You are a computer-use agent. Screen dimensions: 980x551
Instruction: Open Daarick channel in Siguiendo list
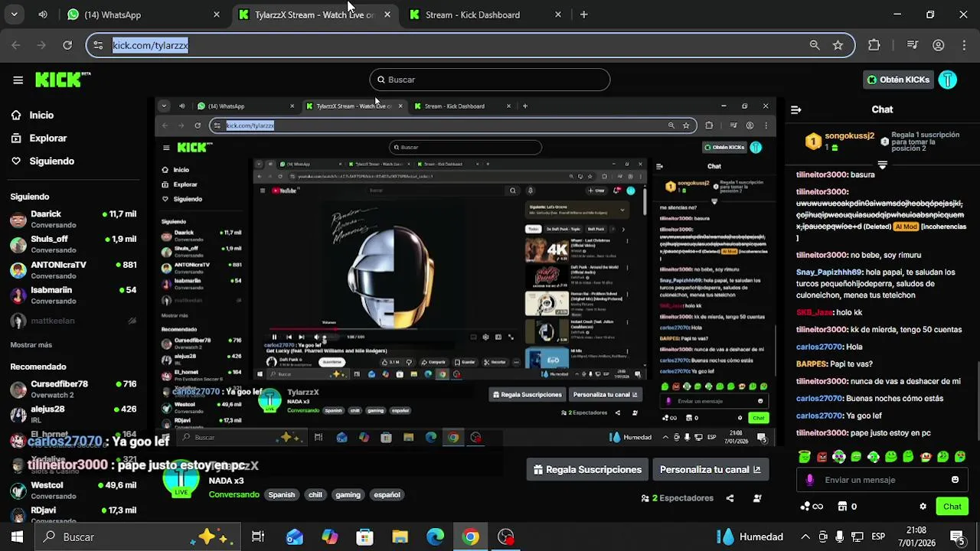click(x=73, y=219)
